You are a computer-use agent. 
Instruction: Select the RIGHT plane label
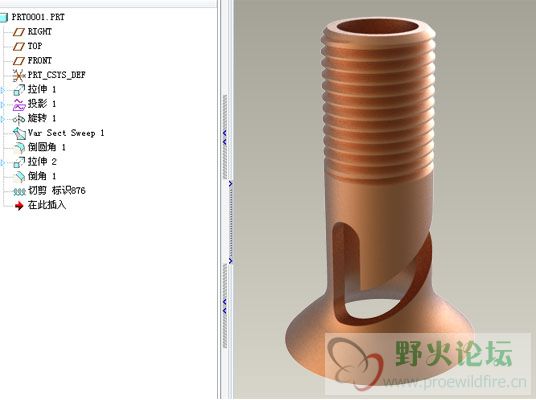coord(40,31)
